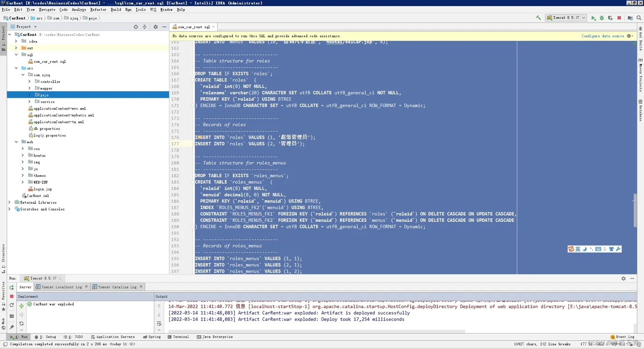The width and height of the screenshot is (644, 349).
Task: Collapse the CarRent root folder
Action: pyautogui.click(x=10, y=35)
